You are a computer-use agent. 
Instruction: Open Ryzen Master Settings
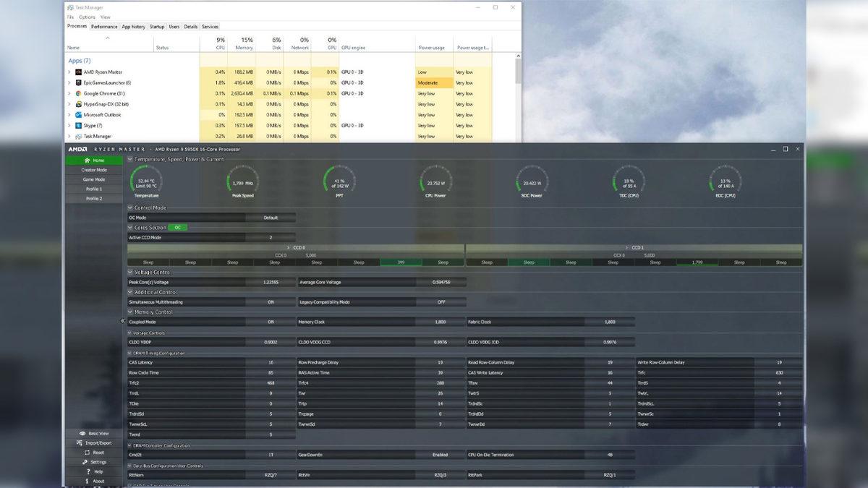[85, 462]
